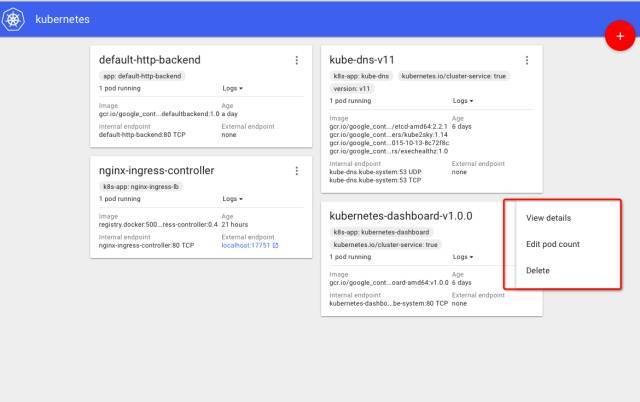Expand Logs dropdown on nginx-ingress-controller card

click(232, 199)
